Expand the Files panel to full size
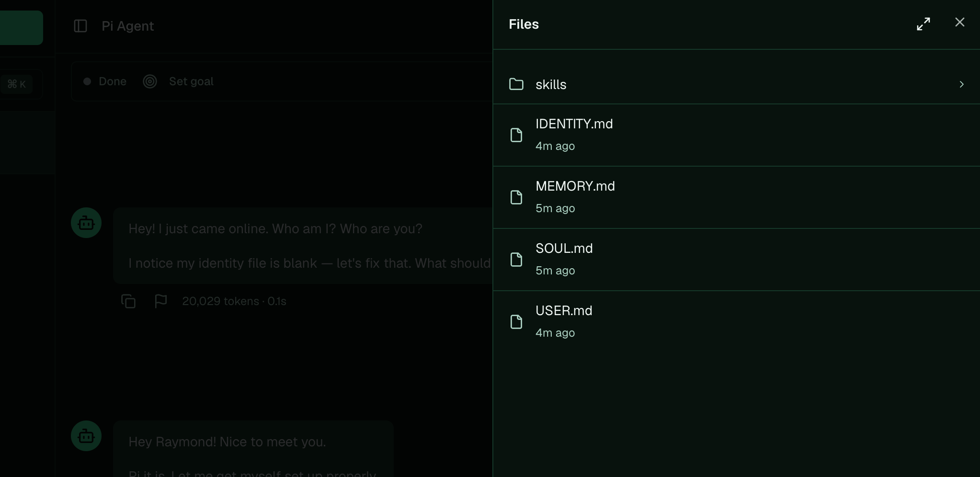This screenshot has height=477, width=980. [923, 24]
